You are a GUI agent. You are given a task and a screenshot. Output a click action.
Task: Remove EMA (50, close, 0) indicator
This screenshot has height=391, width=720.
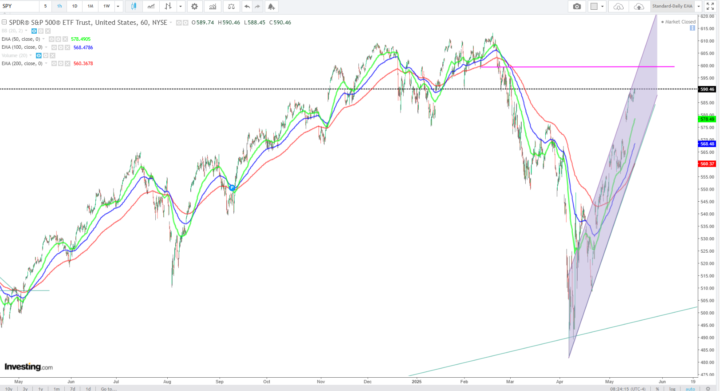click(65, 39)
